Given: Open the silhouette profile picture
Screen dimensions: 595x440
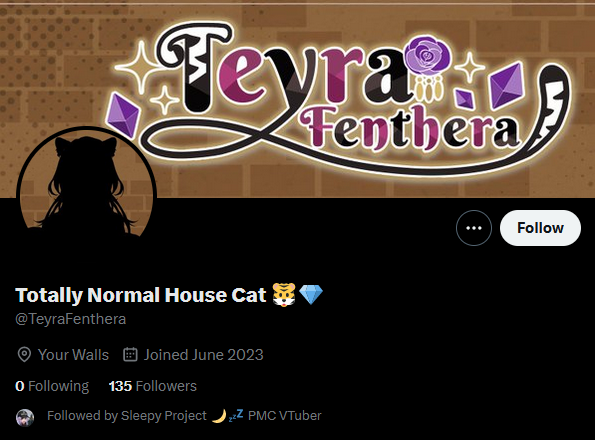Looking at the screenshot, I should 87,185.
